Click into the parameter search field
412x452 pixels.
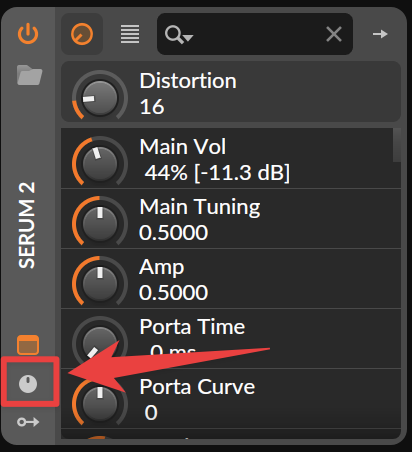[x=255, y=34]
